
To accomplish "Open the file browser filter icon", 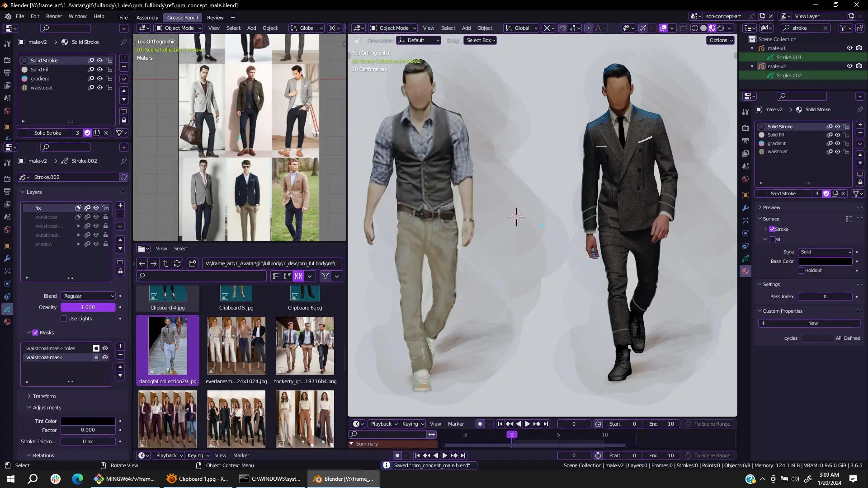I will [x=325, y=276].
